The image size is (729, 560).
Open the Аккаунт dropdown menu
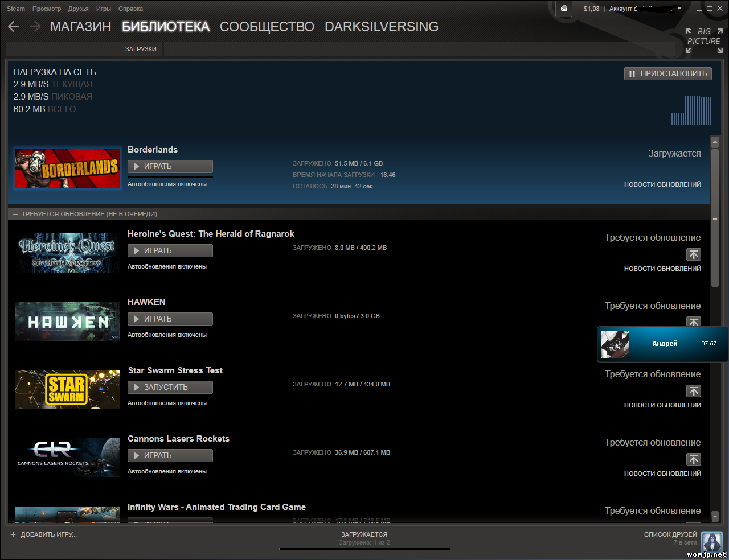(645, 9)
